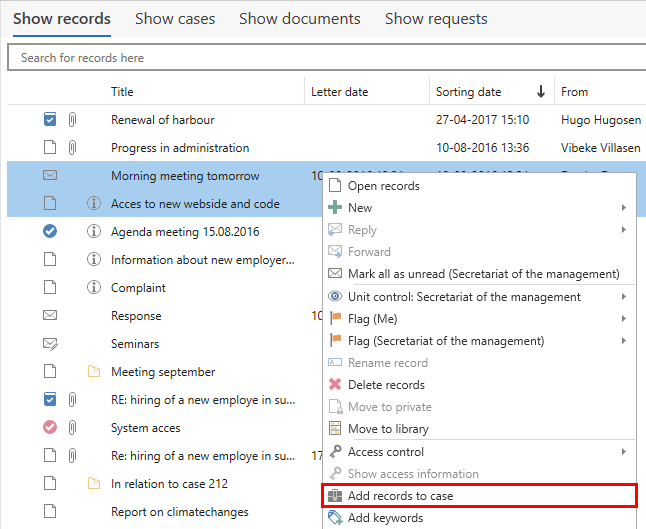Viewport: 646px width, 529px height.
Task: Click info icon beside Agenda meeting 15.08.2016
Action: 94,232
